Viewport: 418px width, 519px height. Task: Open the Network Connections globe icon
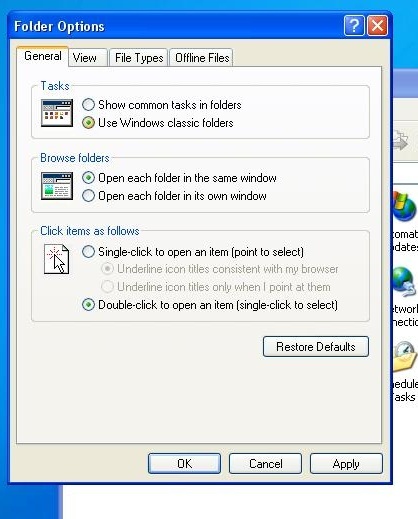[405, 282]
